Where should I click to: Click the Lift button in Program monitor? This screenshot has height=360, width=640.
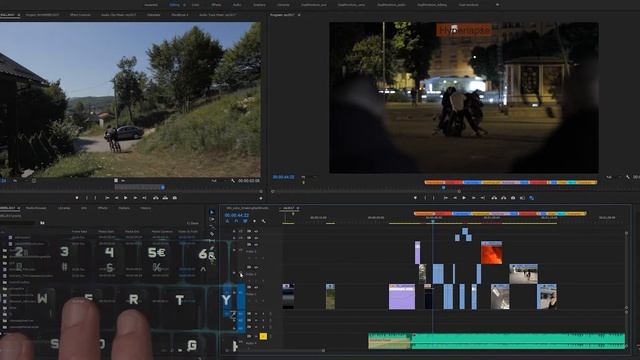[x=494, y=198]
